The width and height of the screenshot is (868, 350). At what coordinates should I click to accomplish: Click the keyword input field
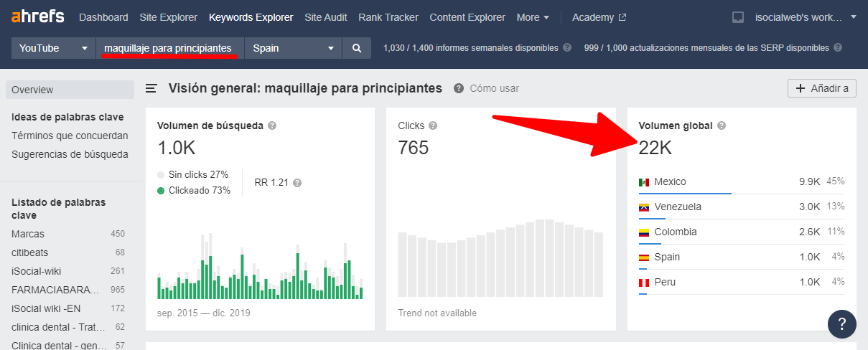click(x=170, y=48)
